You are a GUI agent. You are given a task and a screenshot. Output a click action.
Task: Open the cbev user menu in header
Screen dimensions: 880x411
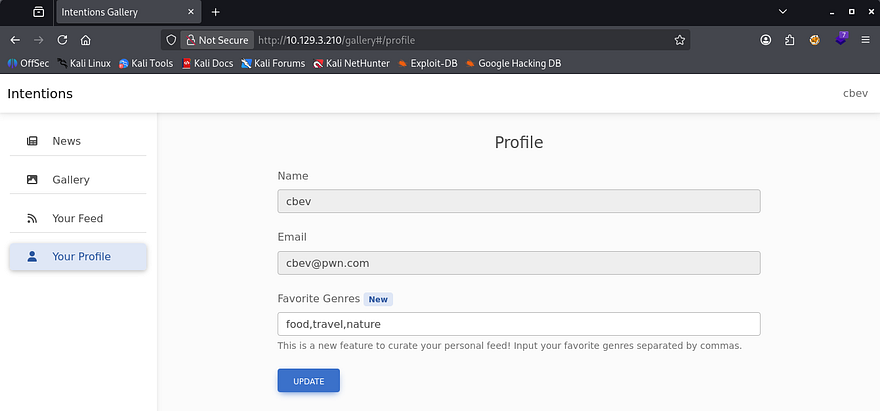855,94
